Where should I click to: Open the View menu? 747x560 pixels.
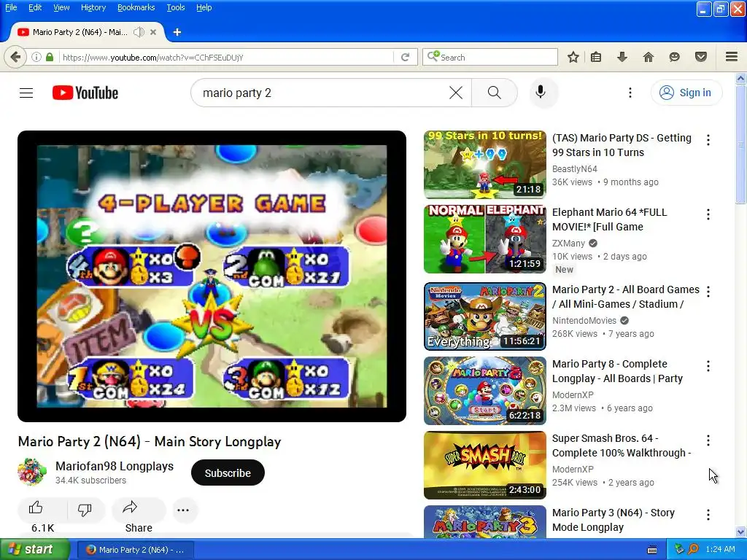[x=61, y=7]
